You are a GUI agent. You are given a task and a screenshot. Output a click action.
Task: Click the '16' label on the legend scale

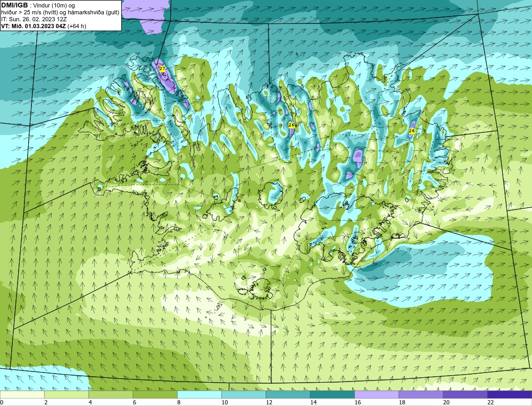[x=358, y=402]
